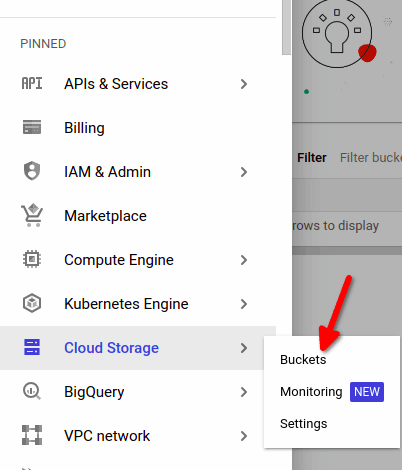This screenshot has height=470, width=402.
Task: Click the NEW badge next to Monitoring
Action: point(367,392)
